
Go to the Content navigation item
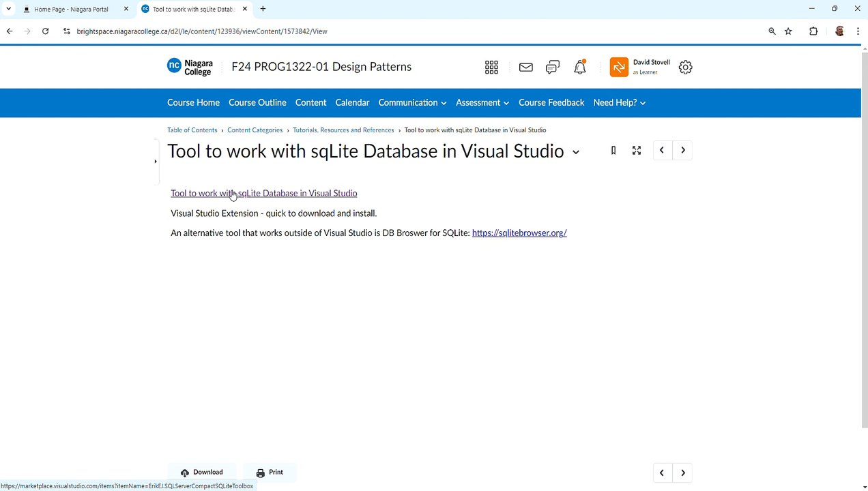pyautogui.click(x=310, y=103)
